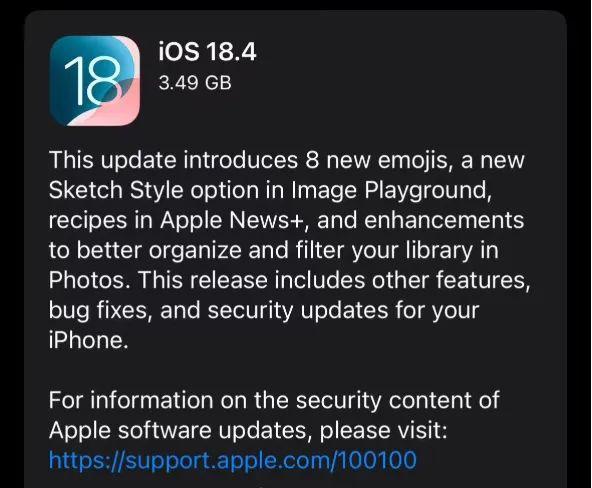Click the words '8 new emojis'
Image resolution: width=592 pixels, height=488 pixels.
[379, 160]
